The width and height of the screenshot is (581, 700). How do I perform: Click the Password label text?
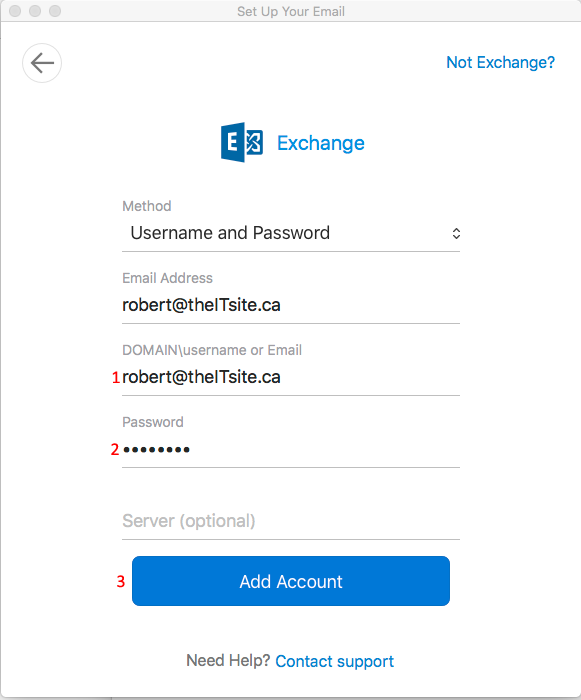153,422
